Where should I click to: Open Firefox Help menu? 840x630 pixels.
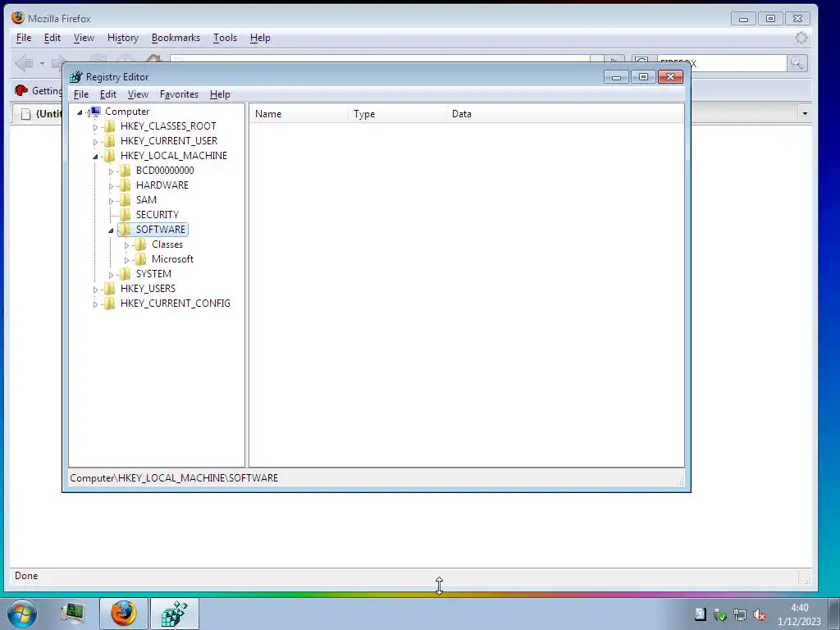point(260,38)
